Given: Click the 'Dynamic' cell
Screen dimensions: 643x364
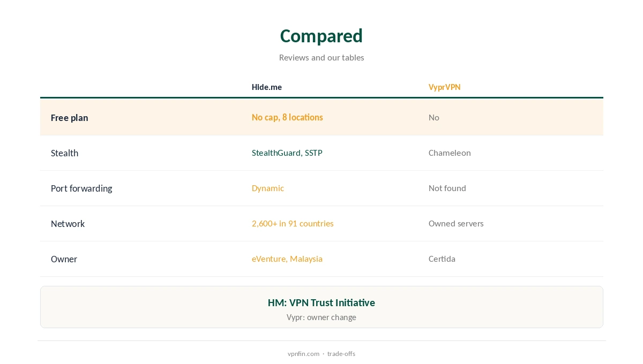Looking at the screenshot, I should pos(268,188).
